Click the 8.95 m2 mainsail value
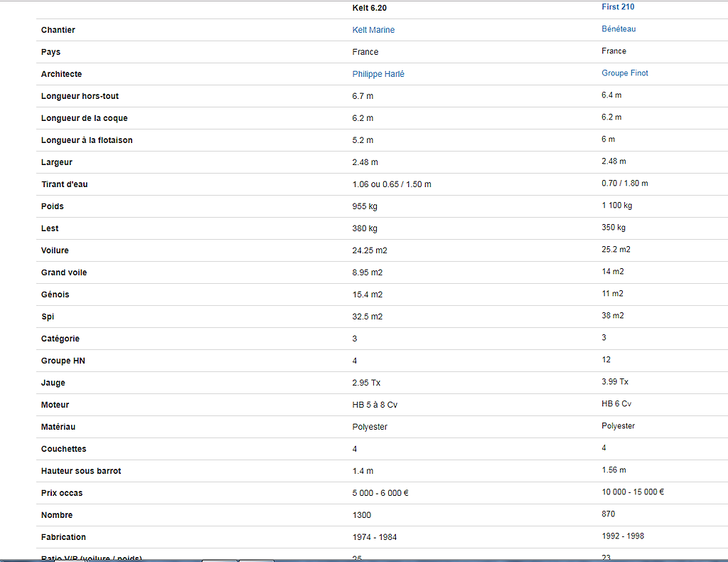This screenshot has height=562, width=728. (x=368, y=272)
